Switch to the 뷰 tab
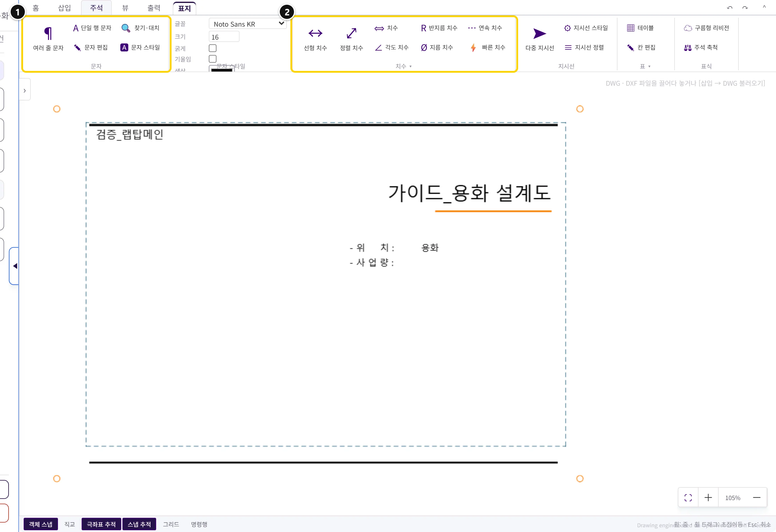Image resolution: width=776 pixels, height=532 pixels. [x=125, y=8]
